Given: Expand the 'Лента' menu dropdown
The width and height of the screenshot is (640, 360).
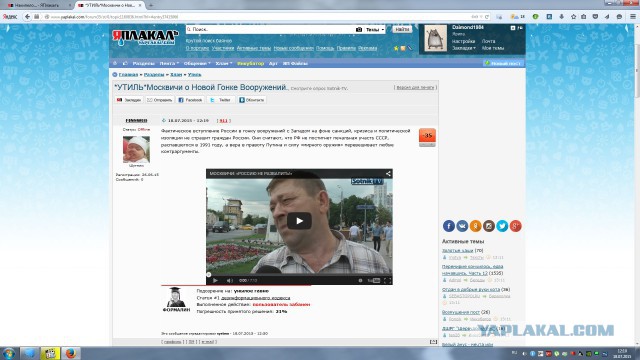Looking at the screenshot, I should tap(169, 63).
